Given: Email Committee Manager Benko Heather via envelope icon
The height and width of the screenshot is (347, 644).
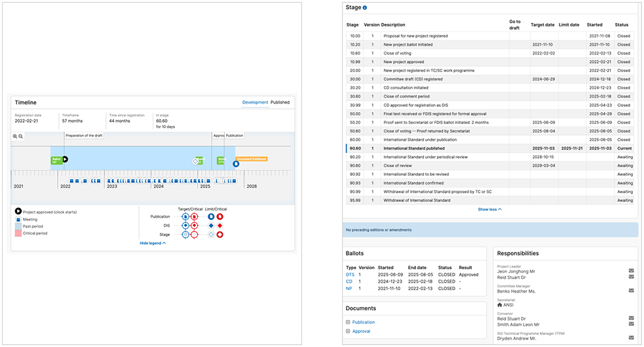Looking at the screenshot, I should 632,291.
